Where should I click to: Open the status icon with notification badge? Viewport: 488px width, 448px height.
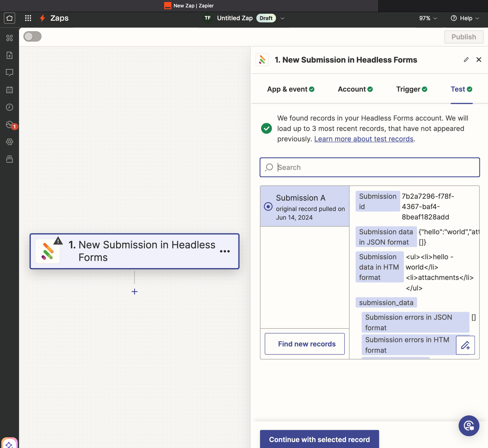[10, 125]
